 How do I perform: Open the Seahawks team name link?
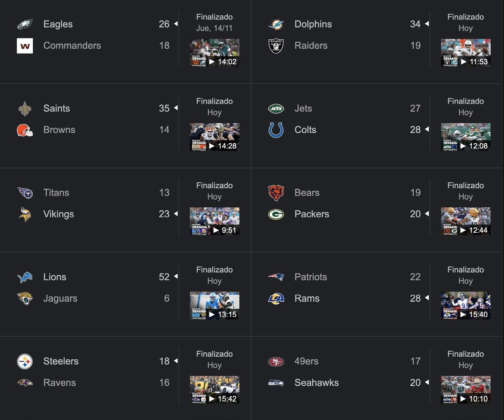[x=316, y=383]
